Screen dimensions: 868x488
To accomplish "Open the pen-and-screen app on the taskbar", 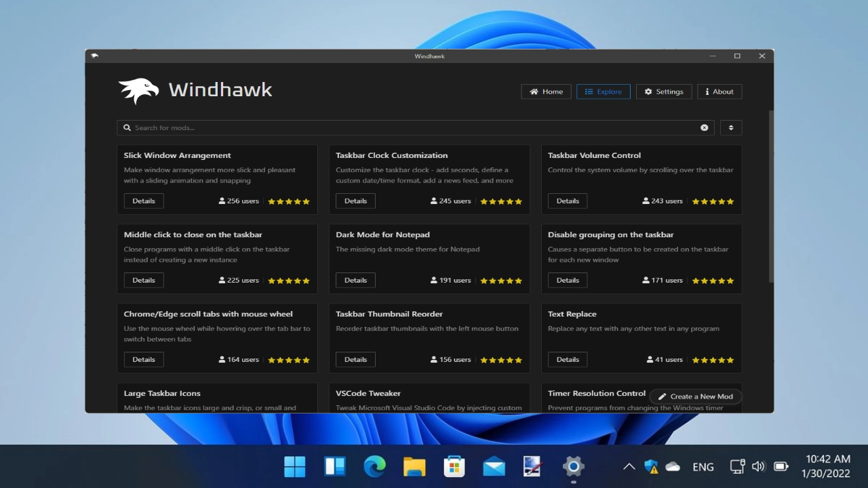I will [534, 466].
